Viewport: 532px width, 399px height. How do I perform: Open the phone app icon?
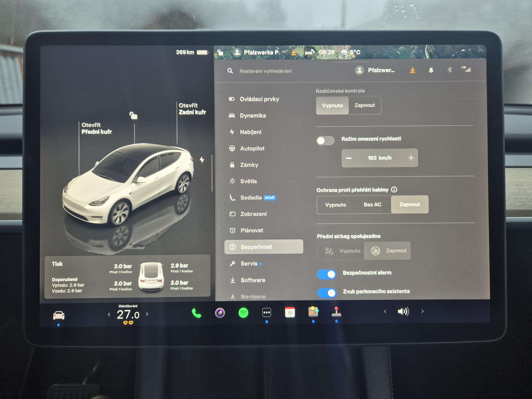click(x=196, y=313)
